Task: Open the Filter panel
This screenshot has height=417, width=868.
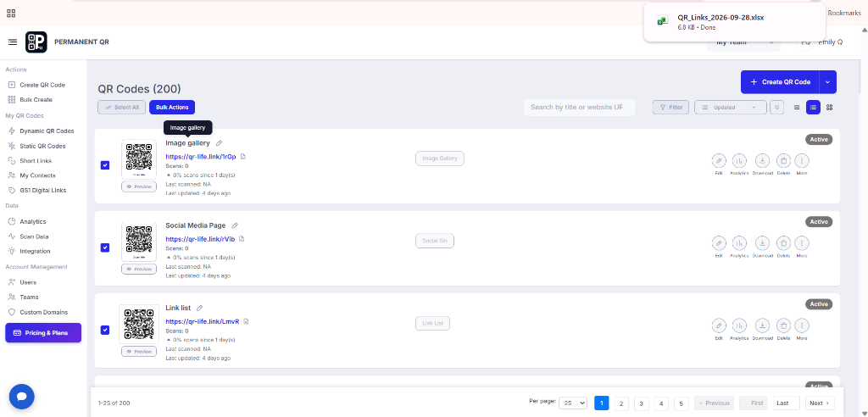Action: click(671, 108)
